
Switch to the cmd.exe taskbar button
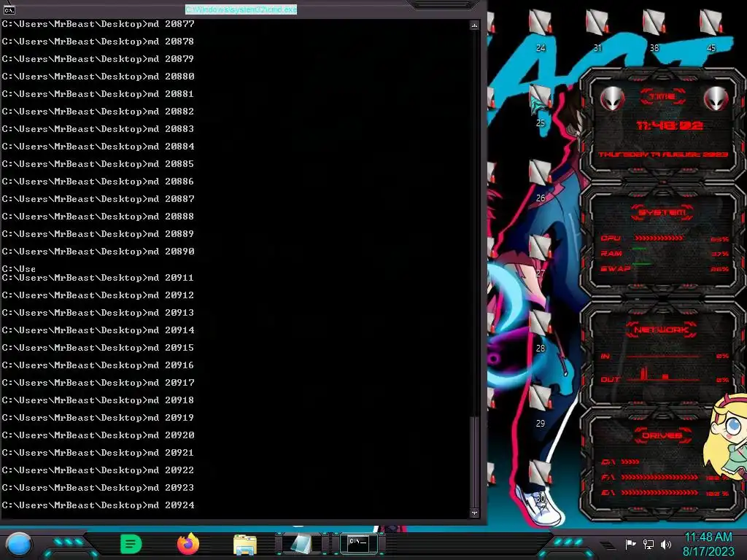pos(358,543)
